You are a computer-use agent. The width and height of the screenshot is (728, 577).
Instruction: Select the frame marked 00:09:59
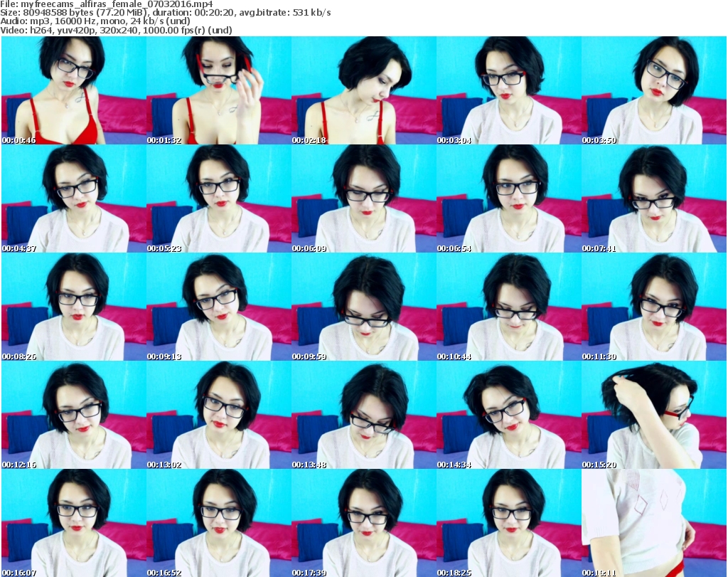[x=364, y=307]
